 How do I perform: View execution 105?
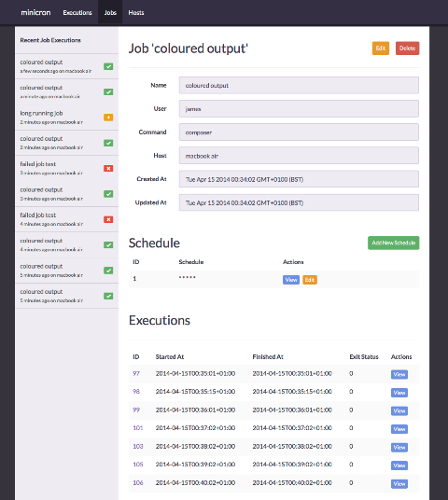[x=399, y=465]
